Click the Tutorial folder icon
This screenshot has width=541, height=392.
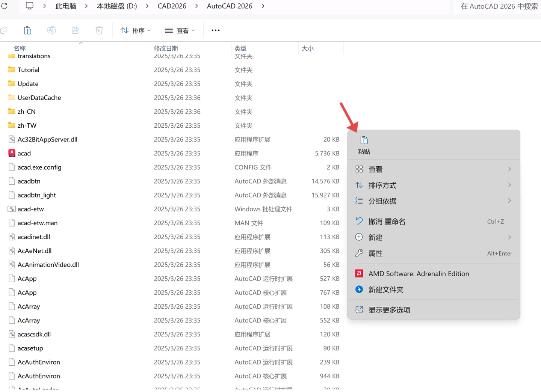click(x=12, y=69)
